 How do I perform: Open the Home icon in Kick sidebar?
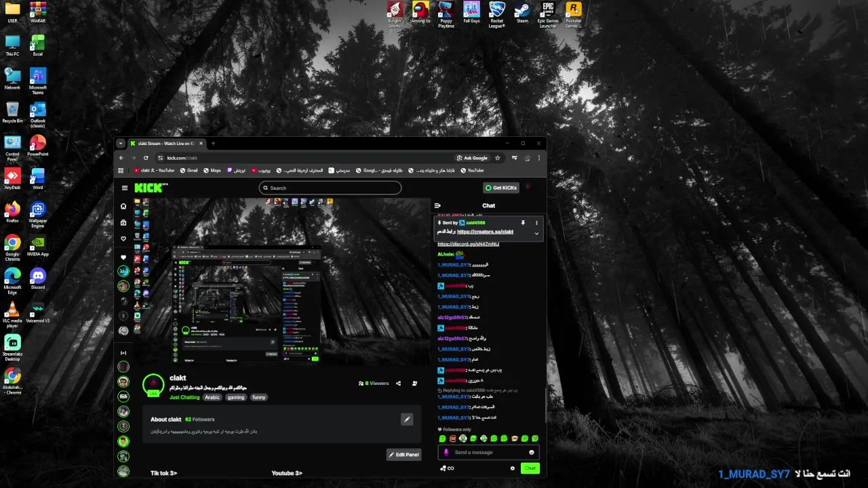123,206
